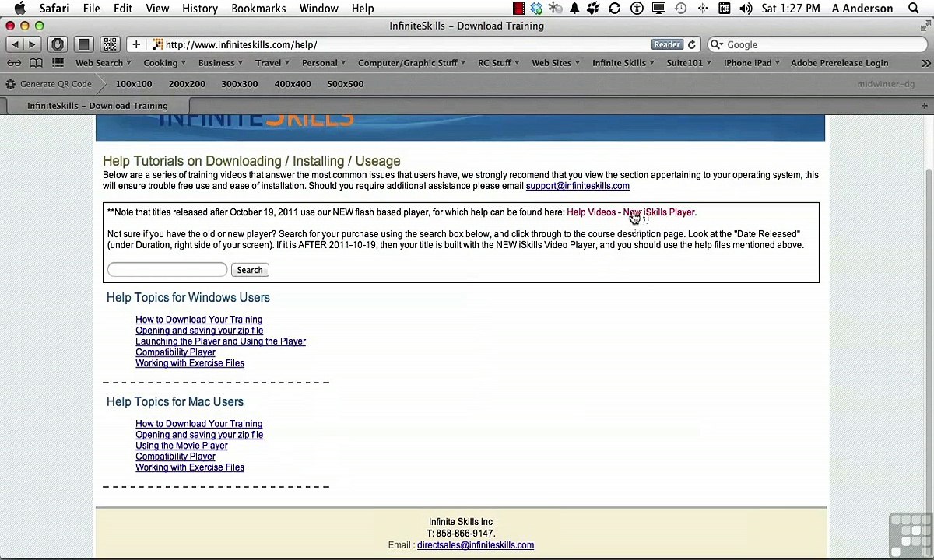Expand Infinite Skills bookmarks folder
The image size is (934, 560).
tap(623, 63)
